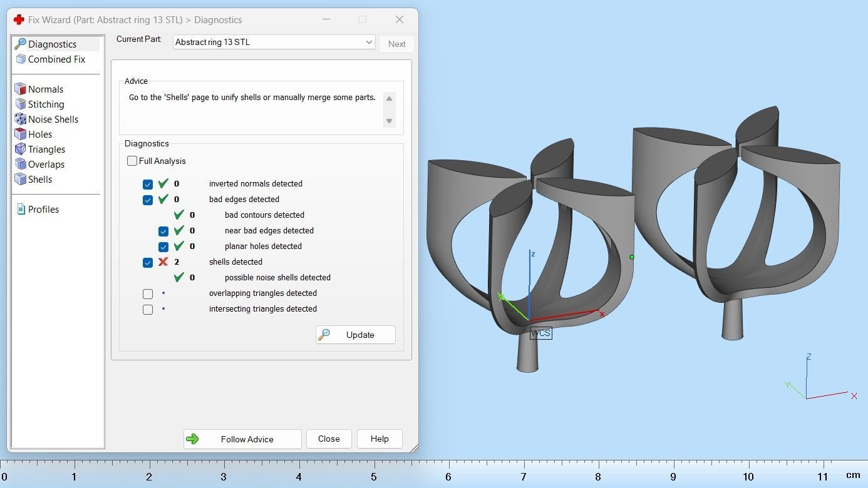The height and width of the screenshot is (488, 868).
Task: Click the 'bad contours detected' text
Action: click(x=264, y=215)
